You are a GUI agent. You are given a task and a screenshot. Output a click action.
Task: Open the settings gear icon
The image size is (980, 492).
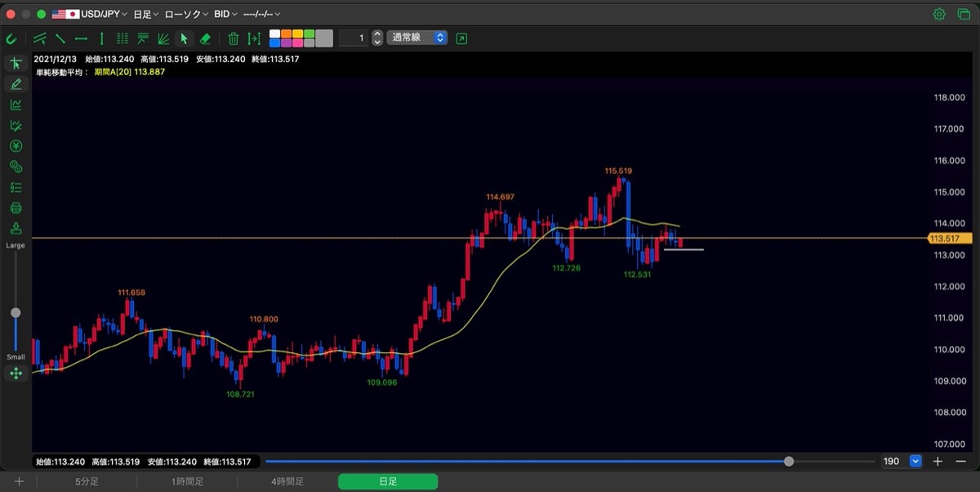coord(939,14)
